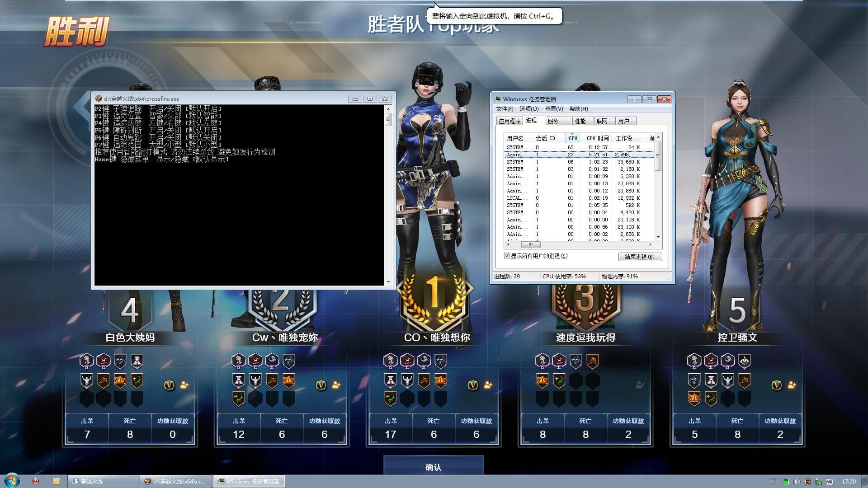This screenshot has width=868, height=488.
Task: Click the red pinned icon on the taskbar
Action: coord(36,481)
